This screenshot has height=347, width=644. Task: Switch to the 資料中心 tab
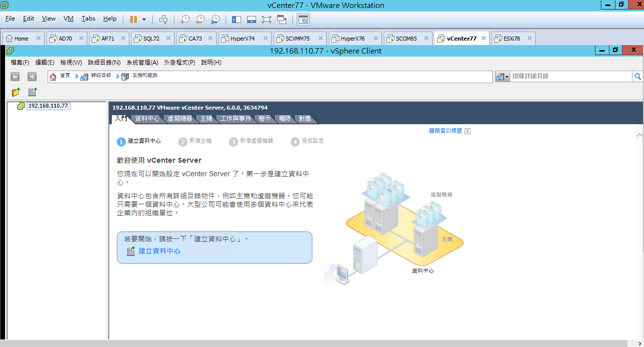147,119
